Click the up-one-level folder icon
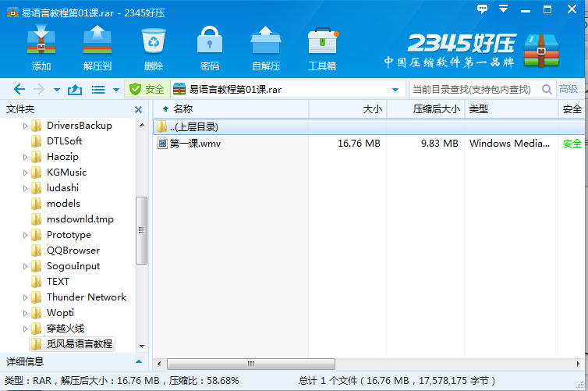This screenshot has width=588, height=391. [75, 89]
